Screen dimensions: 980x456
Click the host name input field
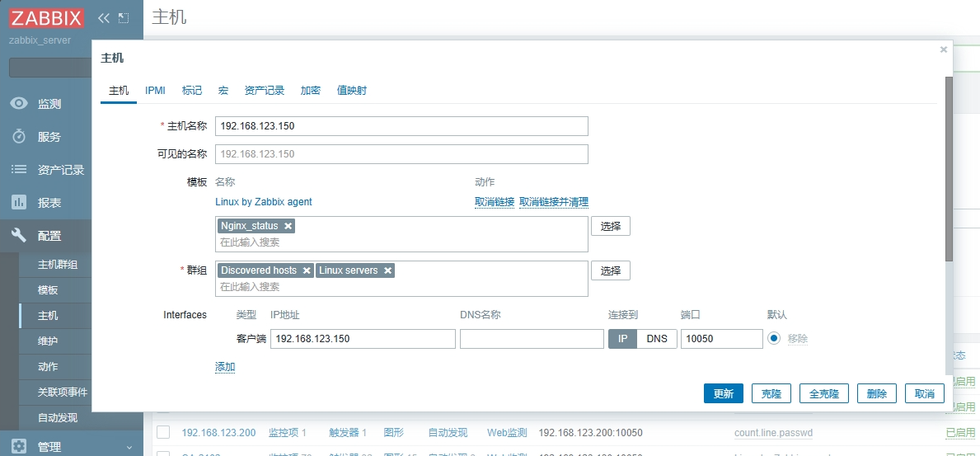(x=401, y=126)
